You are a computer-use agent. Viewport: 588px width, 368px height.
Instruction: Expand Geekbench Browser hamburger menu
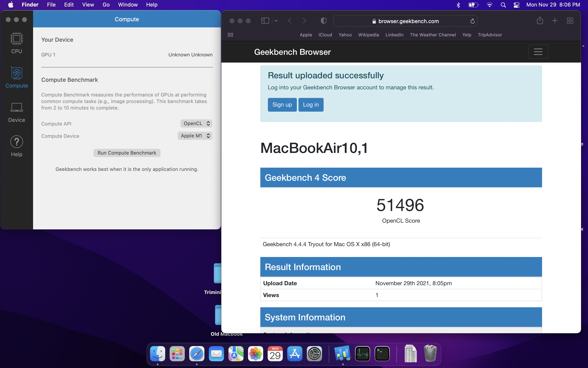tap(538, 52)
